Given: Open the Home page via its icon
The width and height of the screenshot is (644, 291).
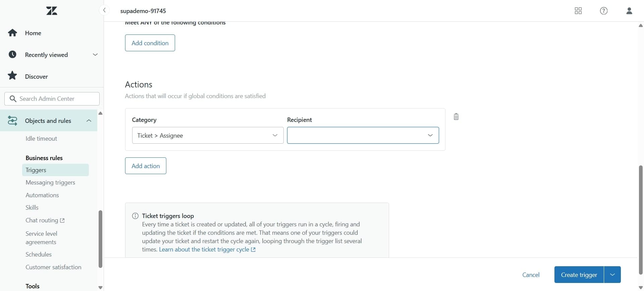Looking at the screenshot, I should coord(12,32).
